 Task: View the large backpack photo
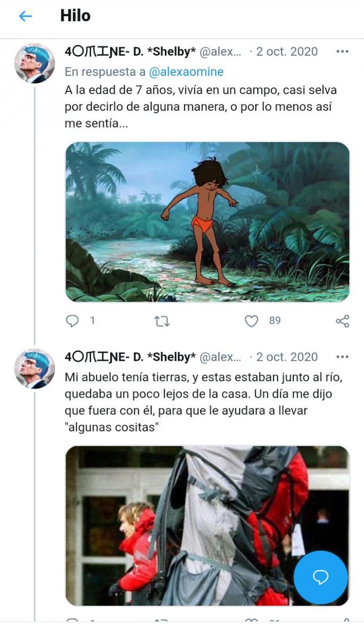coord(207,526)
